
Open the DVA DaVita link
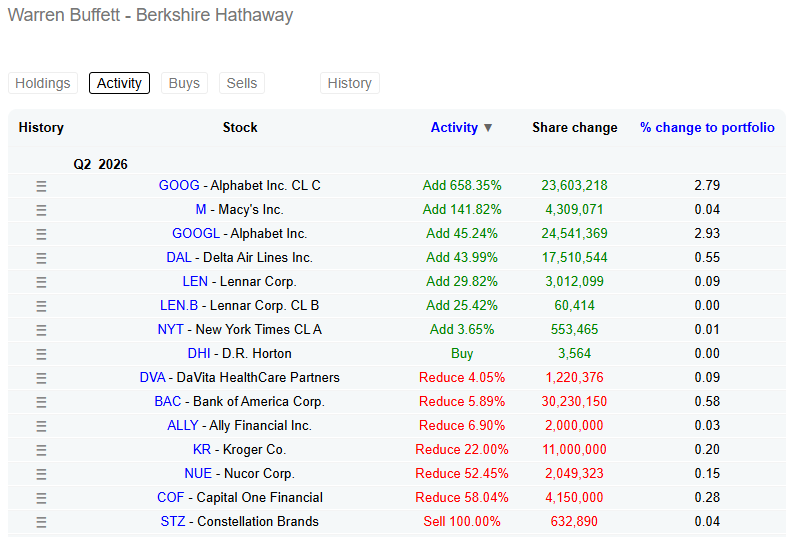239,377
